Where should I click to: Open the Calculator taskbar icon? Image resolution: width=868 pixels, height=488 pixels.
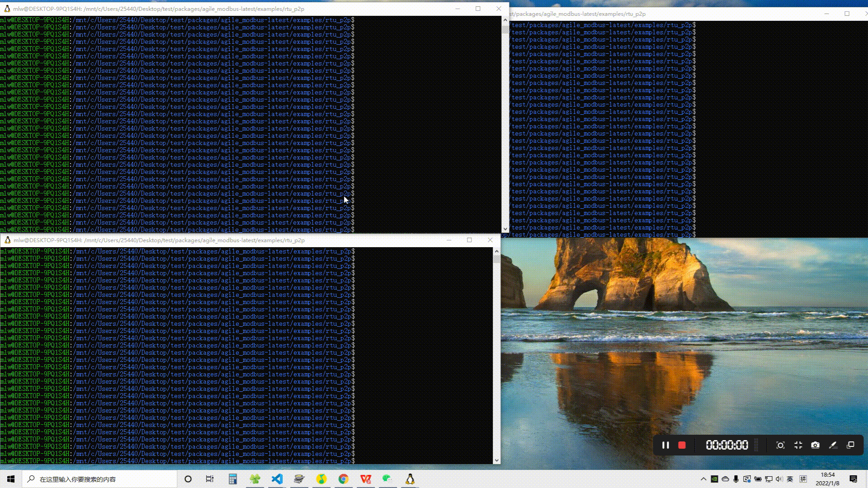(233, 479)
